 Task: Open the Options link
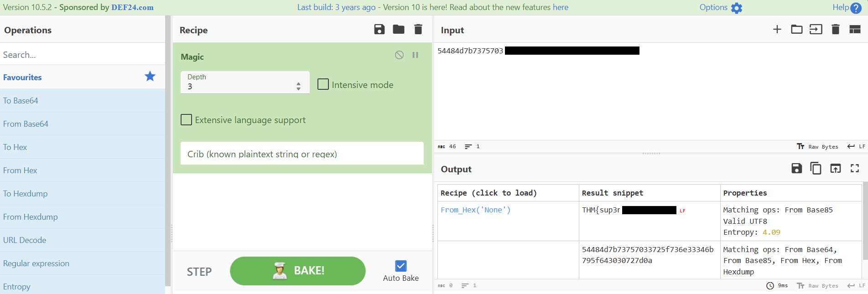[713, 7]
